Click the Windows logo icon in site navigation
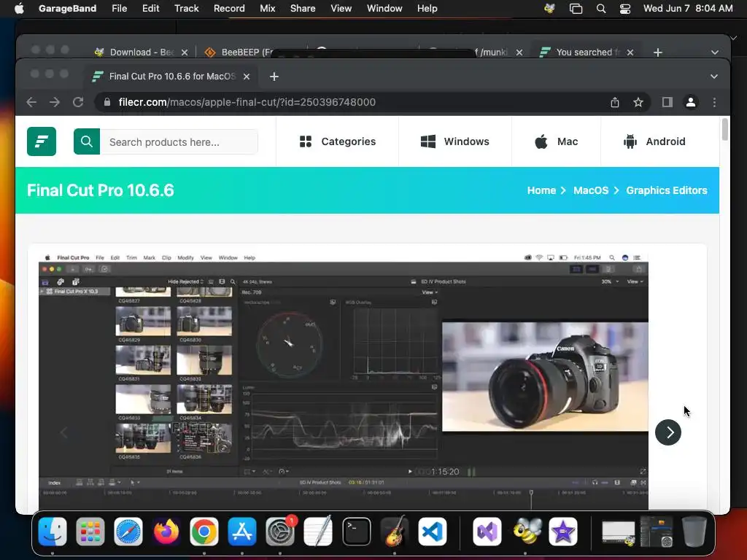747x560 pixels. coord(427,141)
